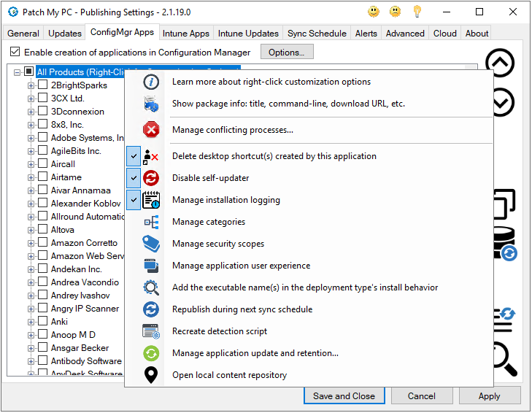Expand the Airtame tree node
532x413 pixels.
[31, 178]
